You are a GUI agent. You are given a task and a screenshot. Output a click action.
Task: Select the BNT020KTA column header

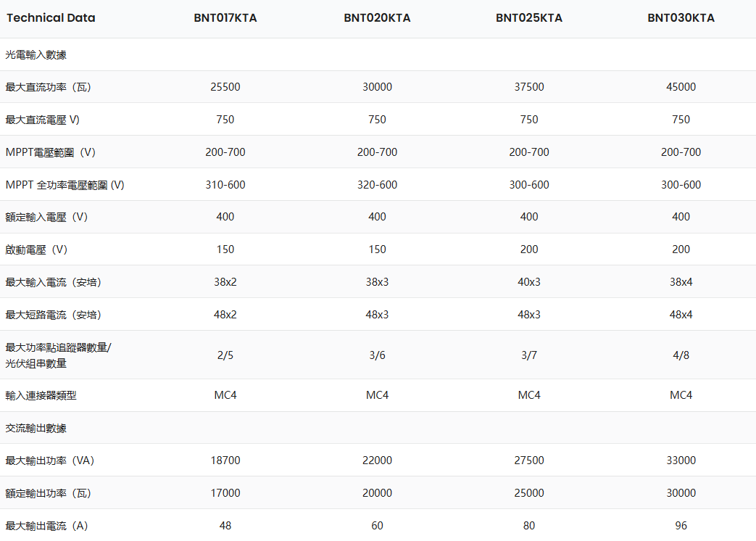[x=377, y=18]
